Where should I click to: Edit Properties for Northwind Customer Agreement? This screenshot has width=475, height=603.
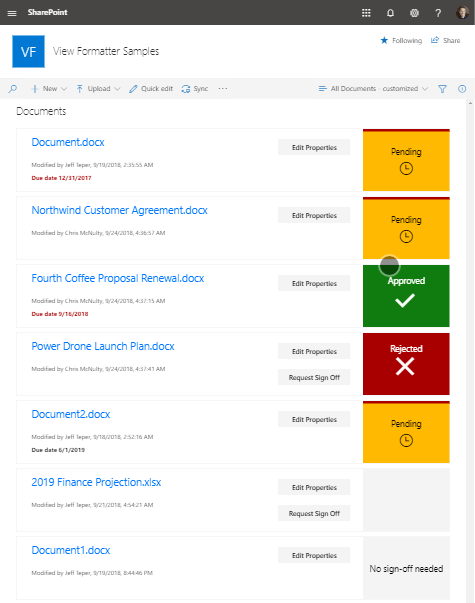pos(314,215)
